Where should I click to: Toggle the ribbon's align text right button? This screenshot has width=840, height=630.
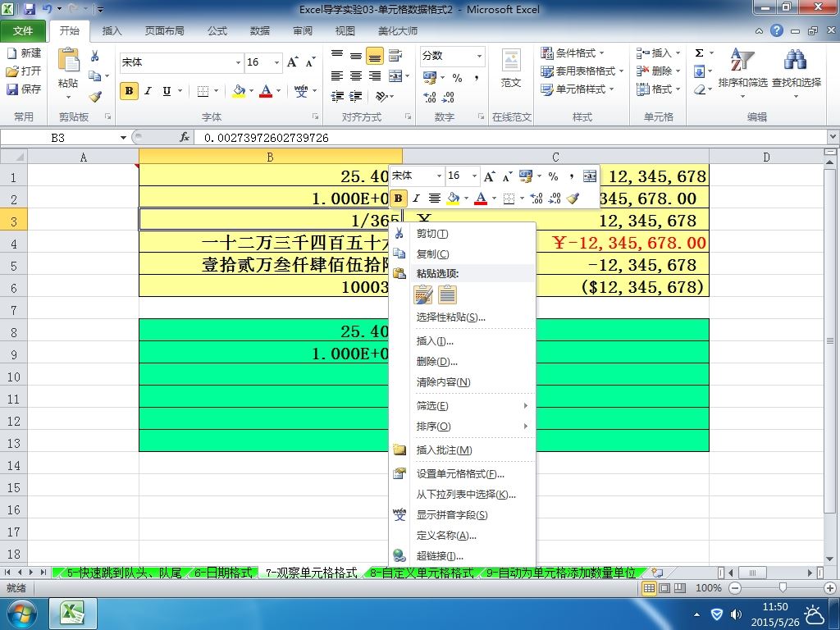pos(375,76)
